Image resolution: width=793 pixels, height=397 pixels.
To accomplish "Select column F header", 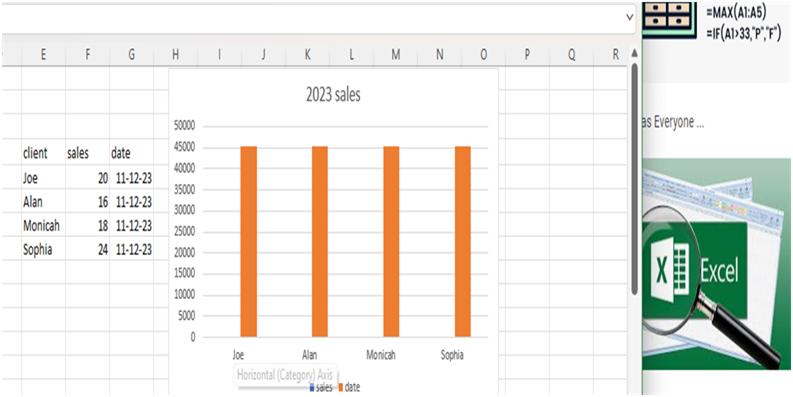I will tap(87, 55).
